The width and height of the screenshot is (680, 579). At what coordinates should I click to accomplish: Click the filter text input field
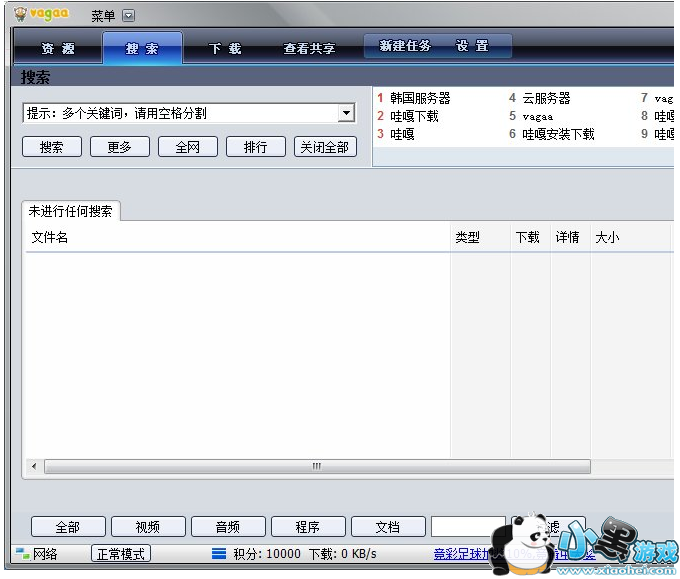click(468, 527)
